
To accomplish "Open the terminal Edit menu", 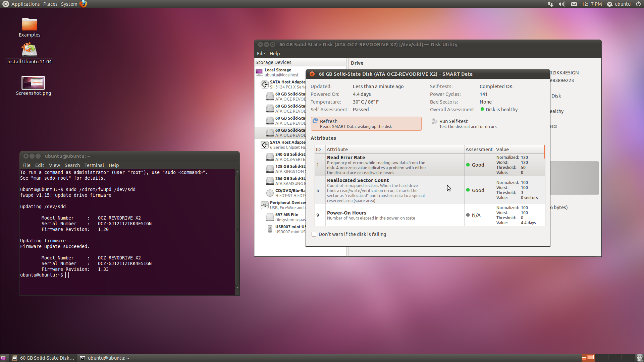I will point(40,165).
